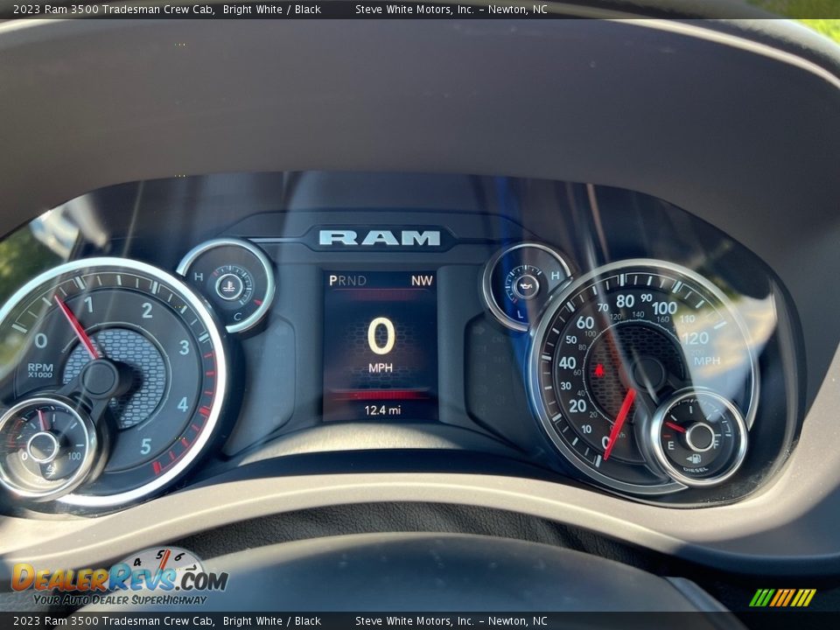Screen dimensions: 840x630
Task: Click the C on the coolant gauge
Action: tap(237, 316)
